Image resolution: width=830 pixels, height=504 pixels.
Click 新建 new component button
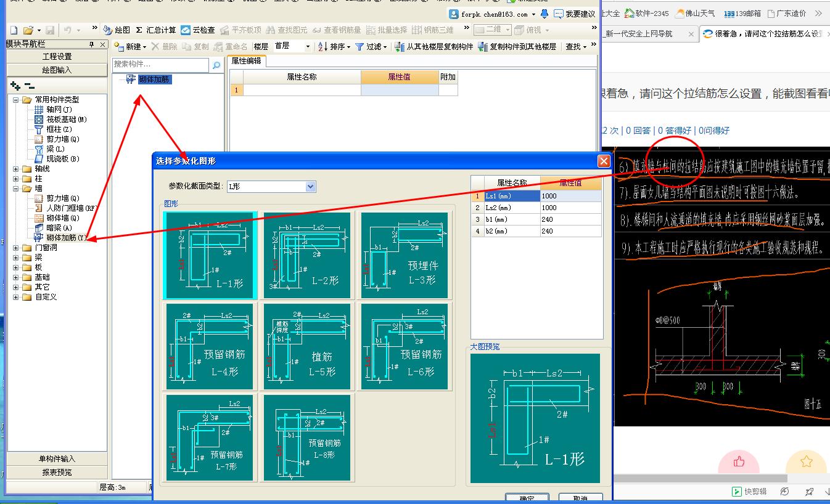pyautogui.click(x=131, y=46)
